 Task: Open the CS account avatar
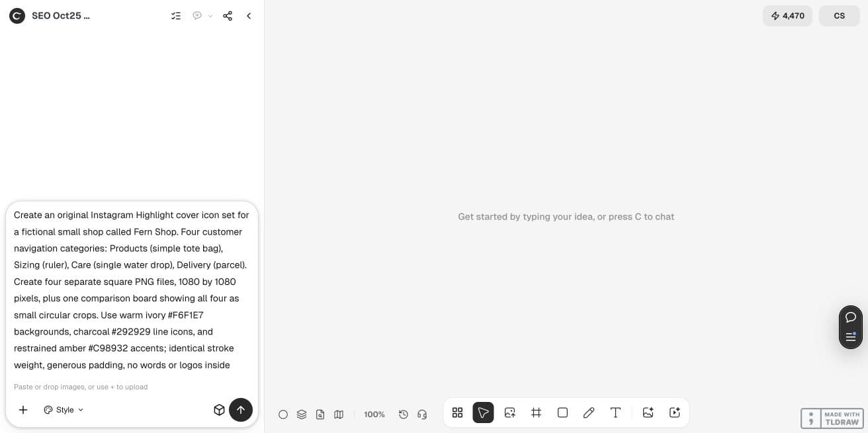pyautogui.click(x=840, y=16)
